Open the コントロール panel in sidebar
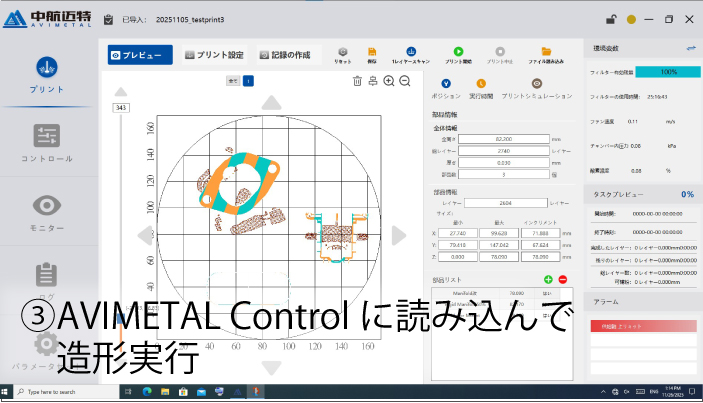The height and width of the screenshot is (403, 703). pyautogui.click(x=47, y=143)
